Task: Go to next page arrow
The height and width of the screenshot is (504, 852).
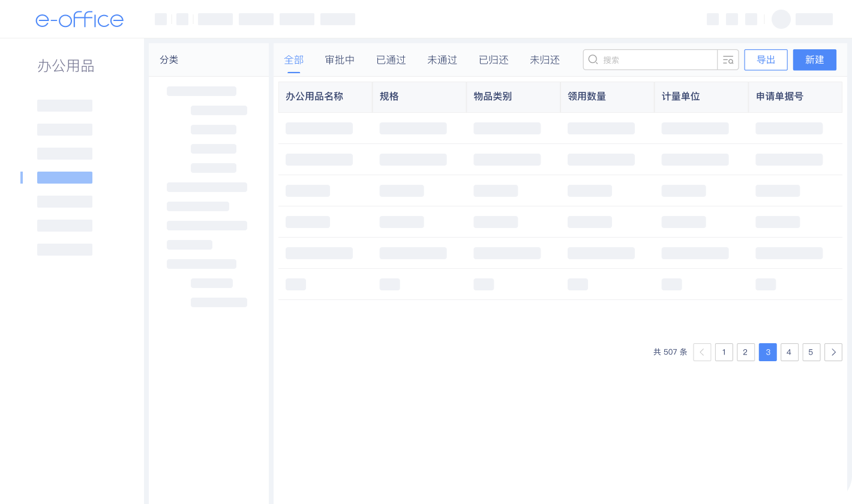Action: 833,352
